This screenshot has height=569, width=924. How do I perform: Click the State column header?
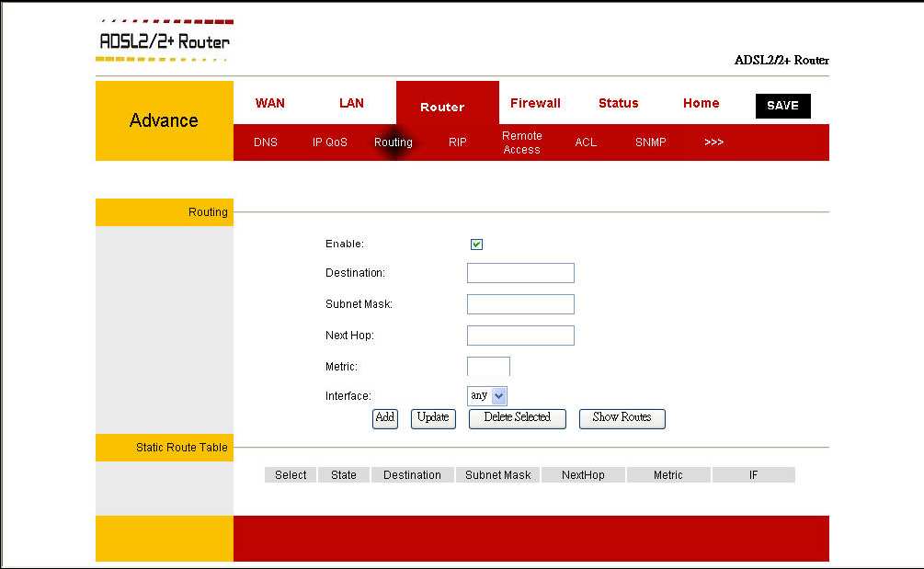344,474
